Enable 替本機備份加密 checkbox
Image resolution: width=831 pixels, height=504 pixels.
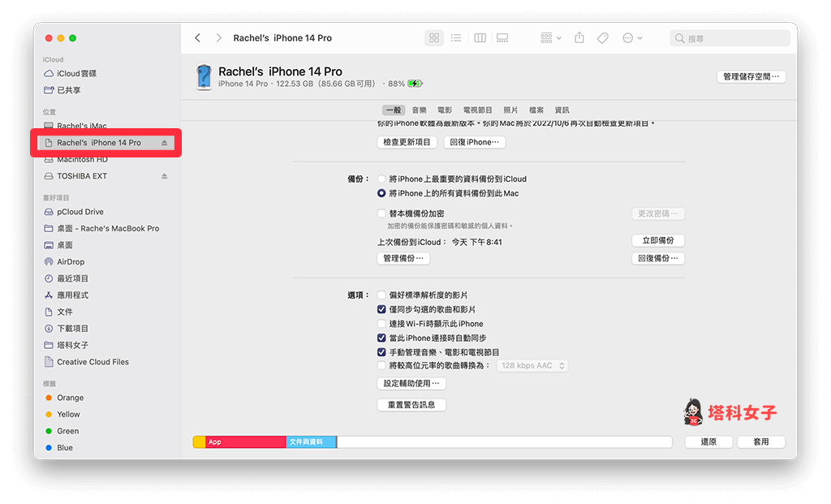pos(381,213)
